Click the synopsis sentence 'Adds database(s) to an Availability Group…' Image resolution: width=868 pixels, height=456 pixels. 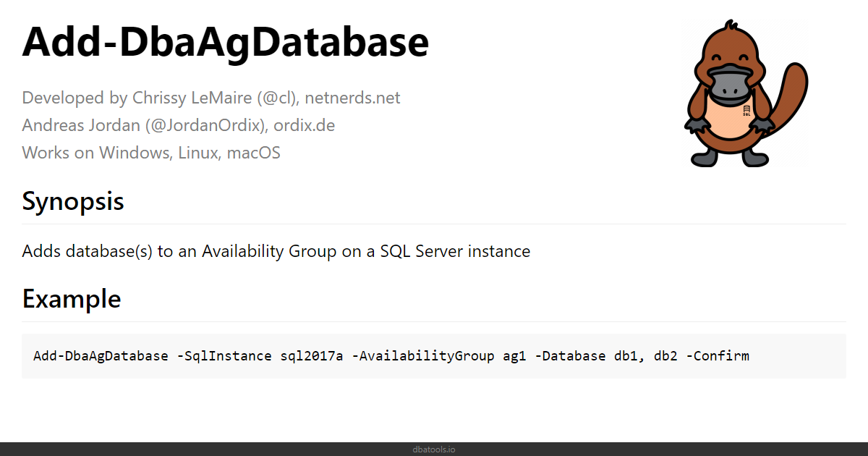pyautogui.click(x=276, y=251)
